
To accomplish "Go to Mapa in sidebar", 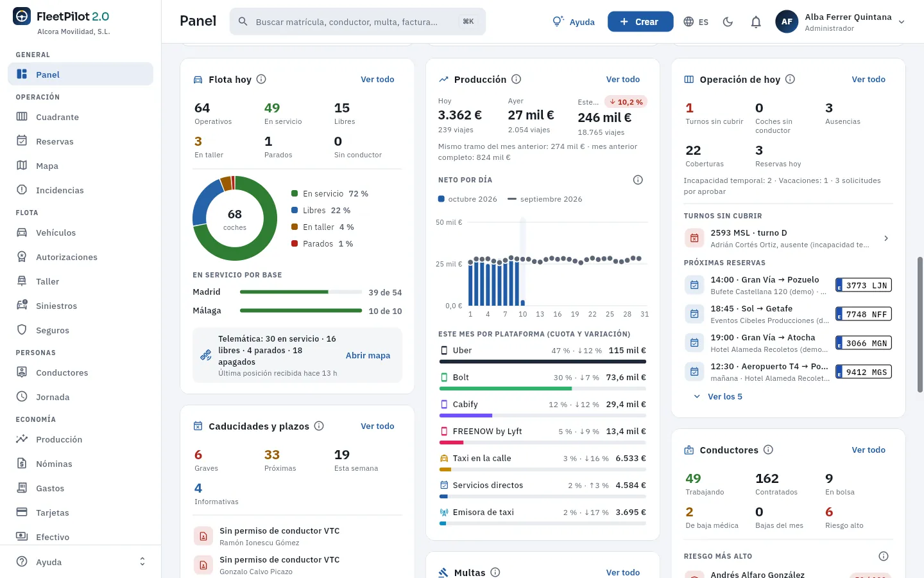I will tap(80, 166).
